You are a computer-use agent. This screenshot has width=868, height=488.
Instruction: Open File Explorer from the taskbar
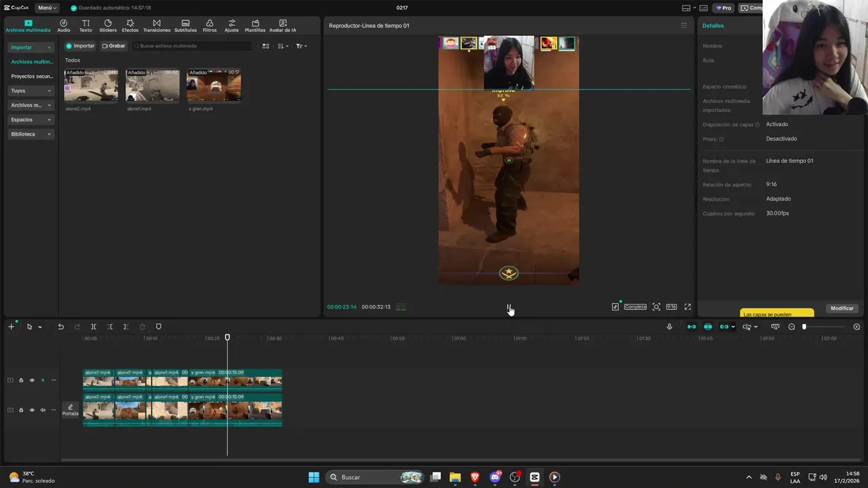[455, 477]
